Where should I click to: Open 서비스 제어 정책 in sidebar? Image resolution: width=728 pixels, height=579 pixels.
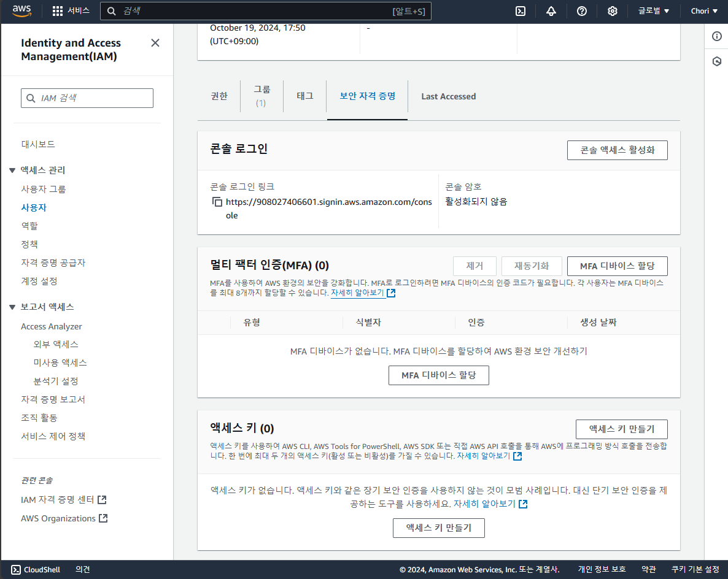click(53, 436)
